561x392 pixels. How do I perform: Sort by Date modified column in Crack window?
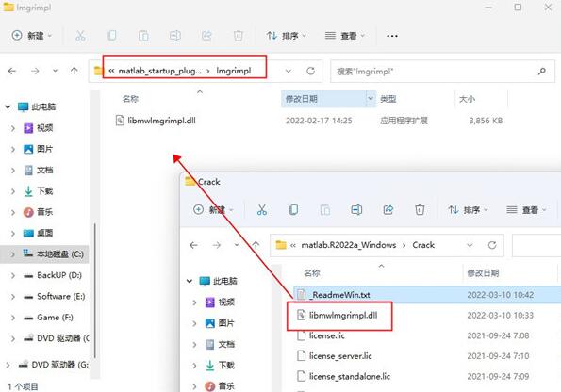coord(483,273)
